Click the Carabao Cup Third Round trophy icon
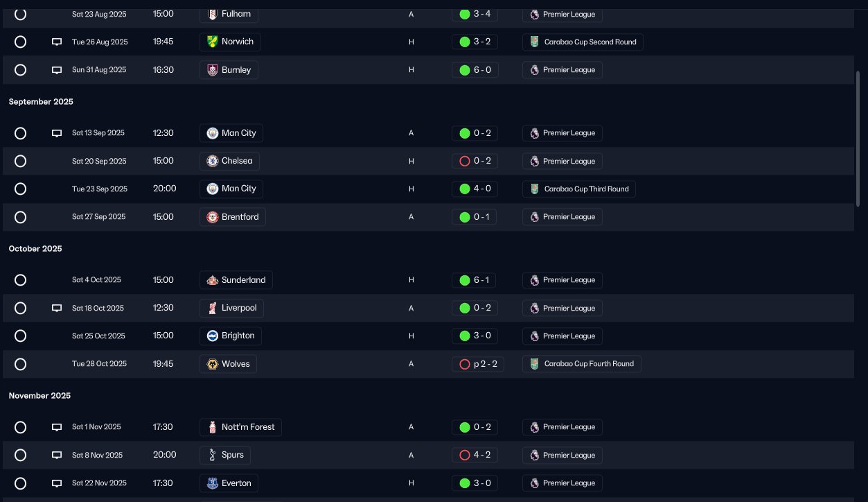The width and height of the screenshot is (868, 502). pos(534,189)
